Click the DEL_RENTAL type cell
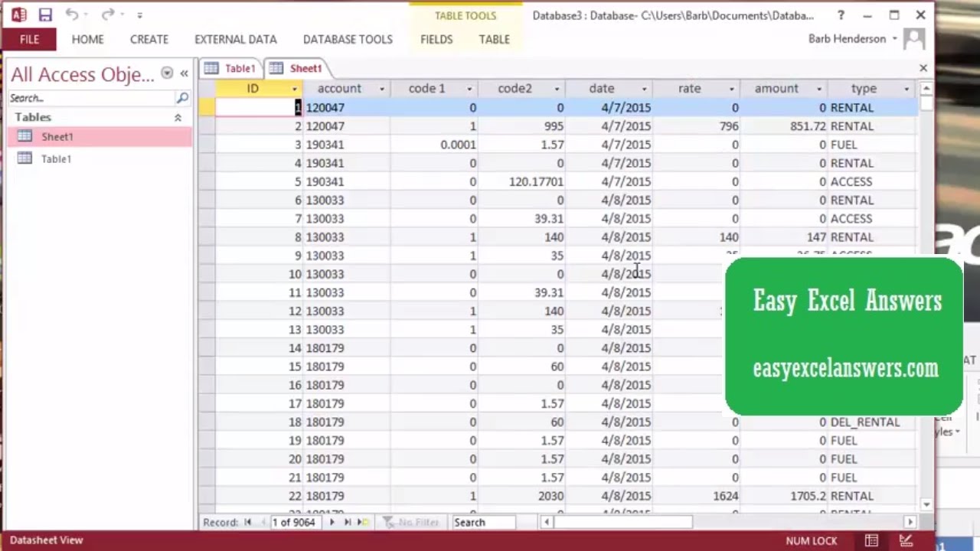This screenshot has height=551, width=980. tap(872, 422)
